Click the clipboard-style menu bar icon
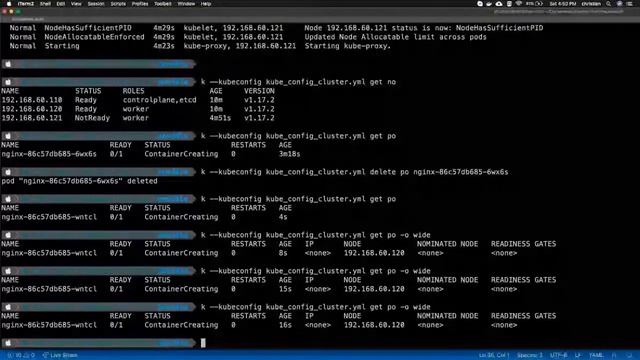Screen dimensions: 640x360 [509, 4]
